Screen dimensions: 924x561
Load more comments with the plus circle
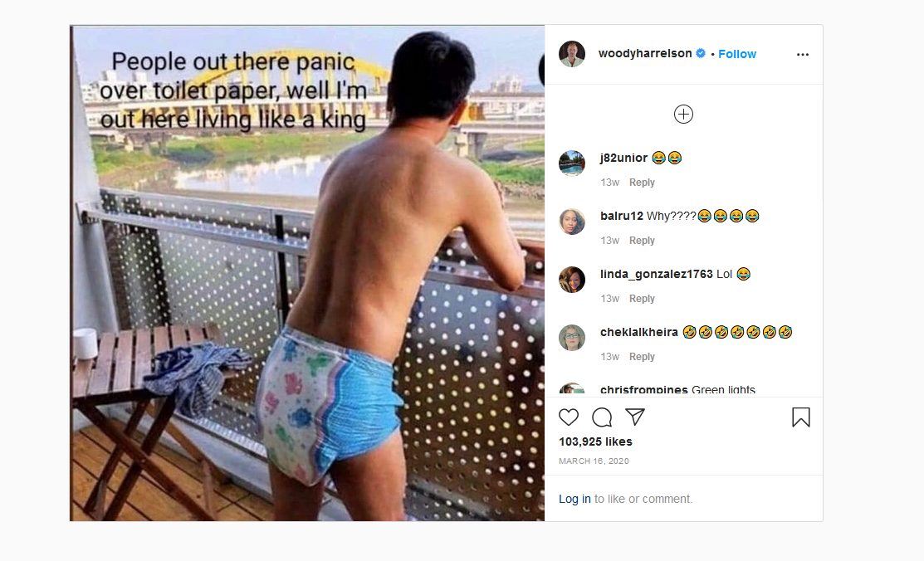(x=683, y=114)
